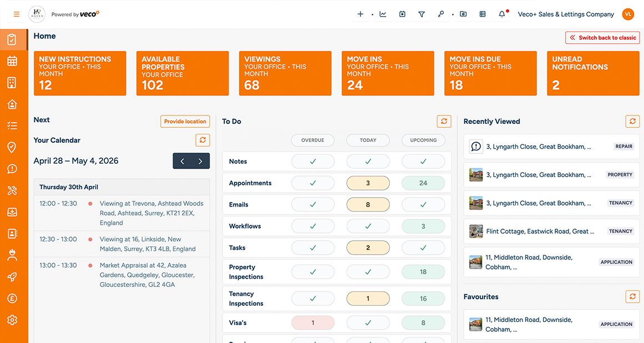Open the chart reports icon in header

click(x=383, y=14)
